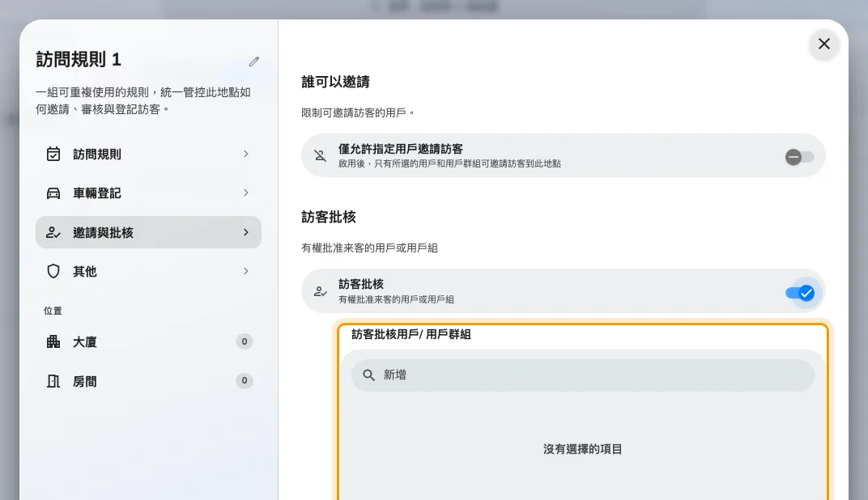868x500 pixels.
Task: Open the 大廈 location entry
Action: [x=148, y=341]
